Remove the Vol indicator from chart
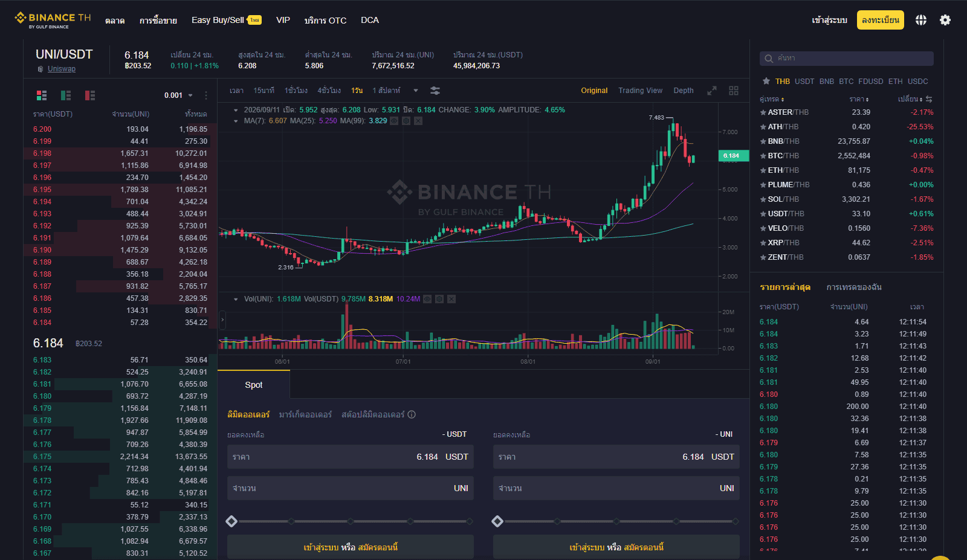 (451, 299)
